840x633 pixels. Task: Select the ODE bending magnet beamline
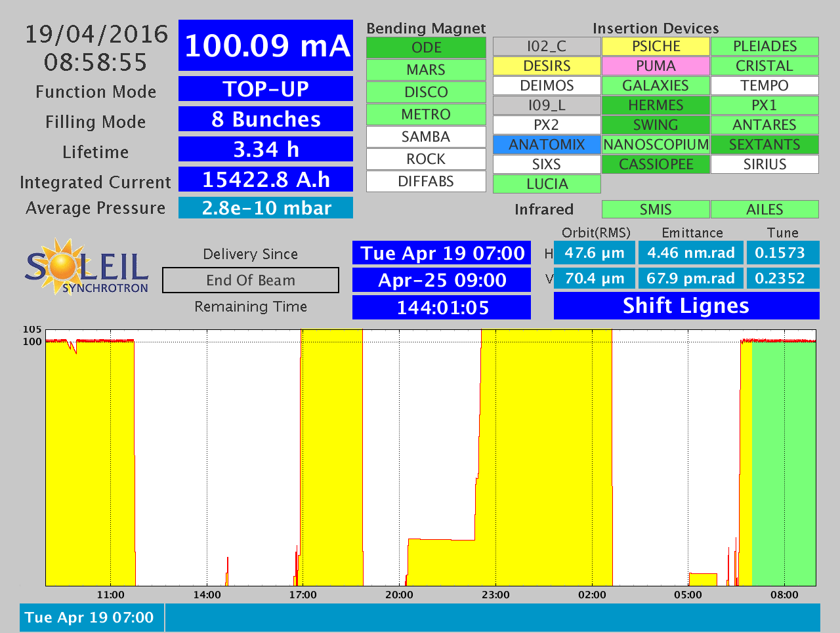point(426,48)
